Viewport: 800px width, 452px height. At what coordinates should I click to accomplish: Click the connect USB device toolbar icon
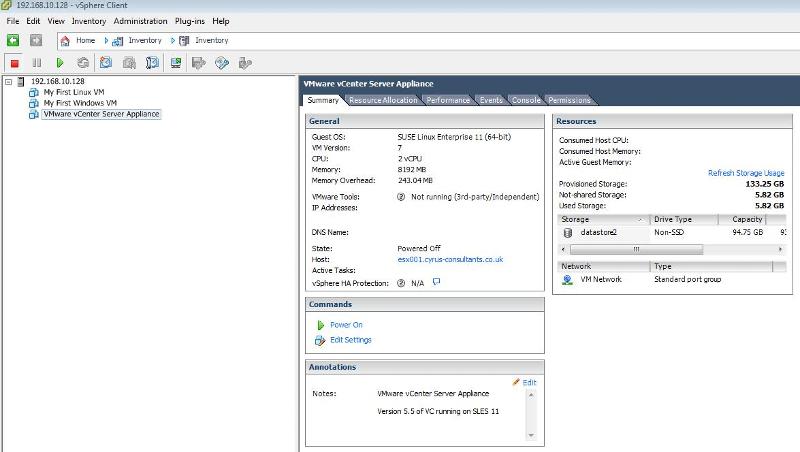245,63
